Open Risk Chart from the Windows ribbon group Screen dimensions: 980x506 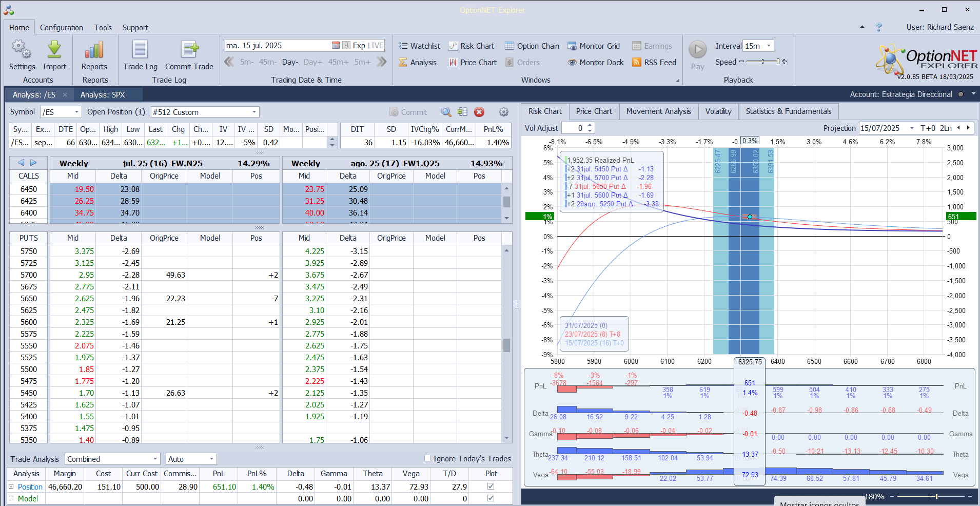472,46
